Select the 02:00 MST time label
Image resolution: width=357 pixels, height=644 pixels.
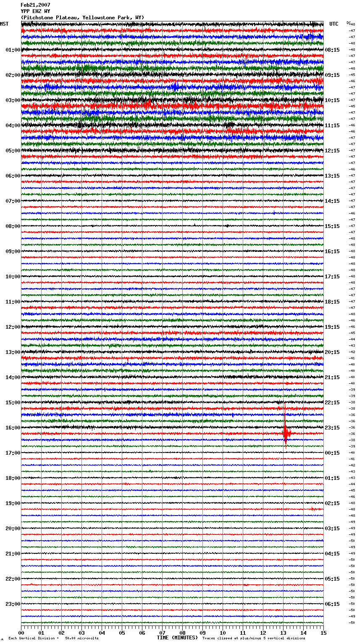coord(13,75)
